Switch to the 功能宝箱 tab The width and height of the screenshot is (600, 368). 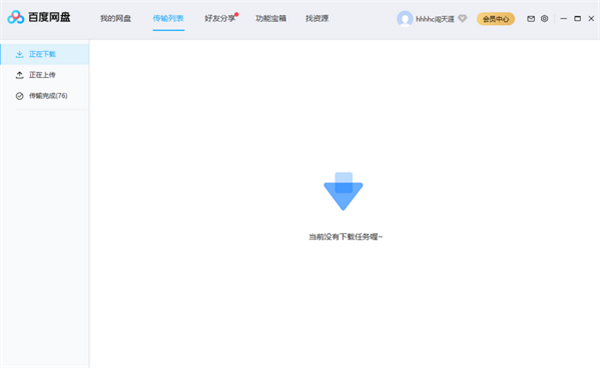[x=271, y=18]
